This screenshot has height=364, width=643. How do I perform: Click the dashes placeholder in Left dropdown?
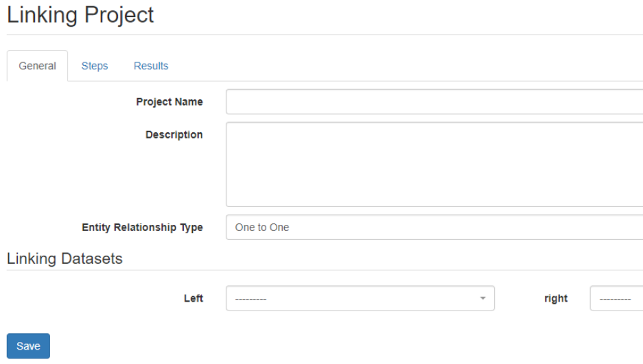coord(250,299)
